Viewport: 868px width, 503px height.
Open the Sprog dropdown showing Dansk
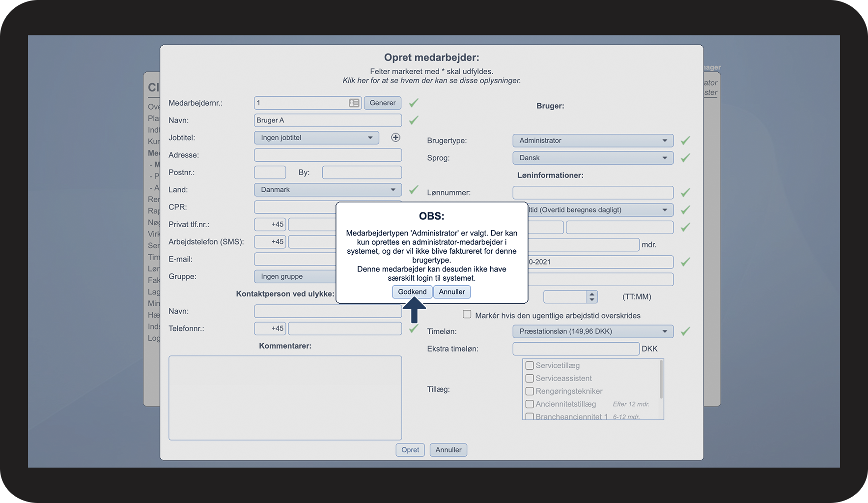[593, 158]
